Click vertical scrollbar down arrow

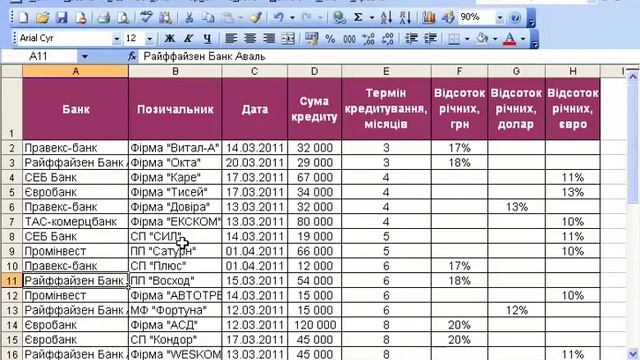click(x=632, y=354)
